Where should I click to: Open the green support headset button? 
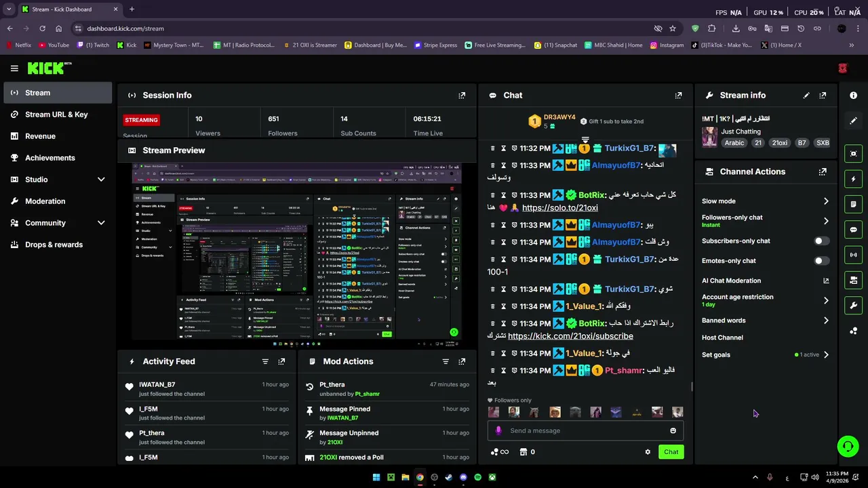click(x=848, y=446)
